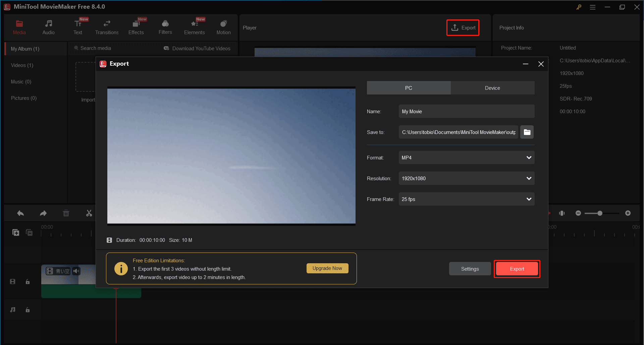Mute the 青い空 clip audio
The image size is (644, 345).
click(76, 271)
